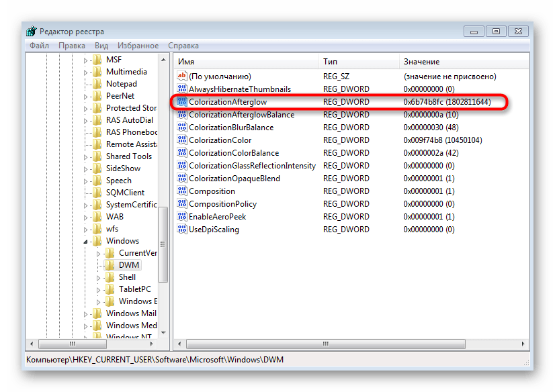The height and width of the screenshot is (392, 555).
Task: Click the DWORD icon of ColorizationColor
Action: pyautogui.click(x=182, y=140)
